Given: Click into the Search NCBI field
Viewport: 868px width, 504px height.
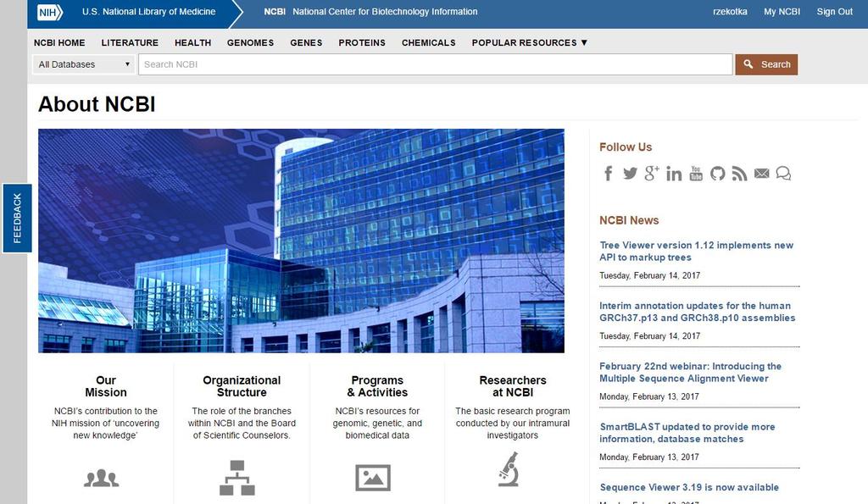Looking at the screenshot, I should [x=435, y=64].
